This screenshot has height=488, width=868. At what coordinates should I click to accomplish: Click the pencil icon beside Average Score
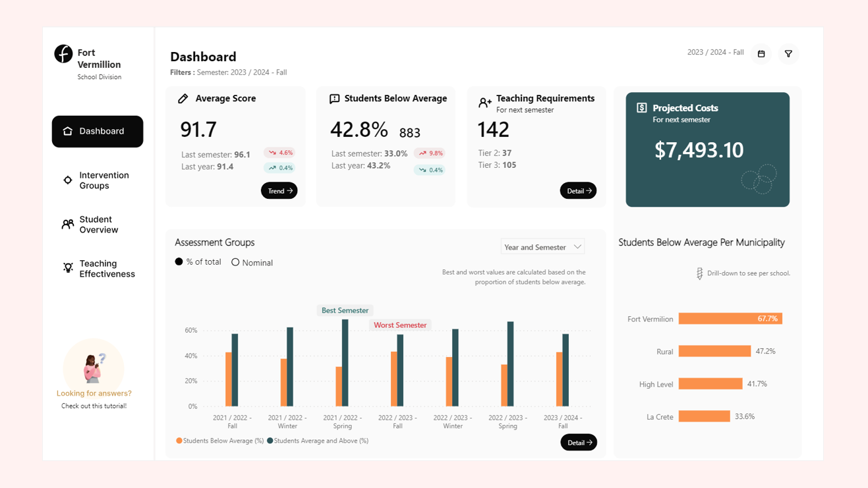tap(183, 98)
